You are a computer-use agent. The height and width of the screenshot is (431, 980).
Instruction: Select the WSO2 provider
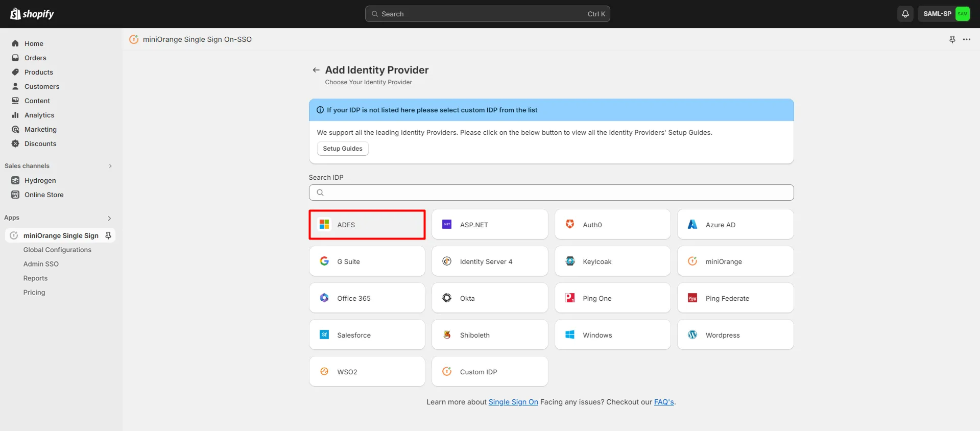point(367,371)
